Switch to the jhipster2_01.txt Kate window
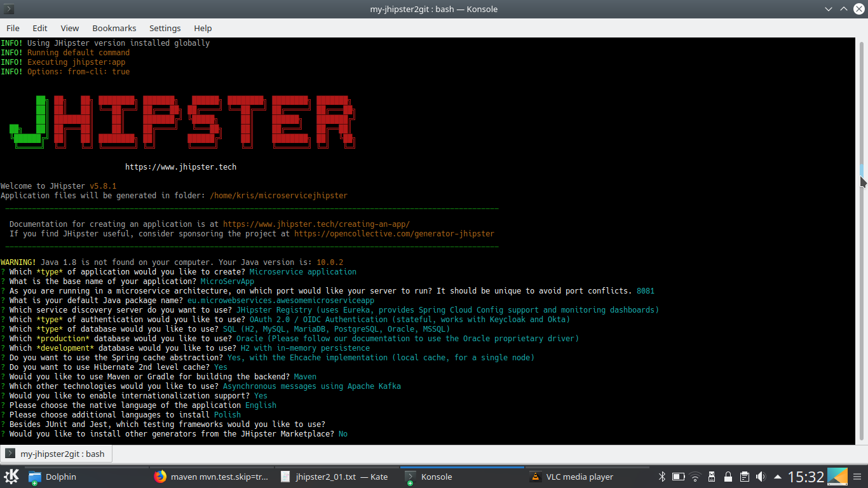Viewport: 868px width, 488px height. click(337, 477)
